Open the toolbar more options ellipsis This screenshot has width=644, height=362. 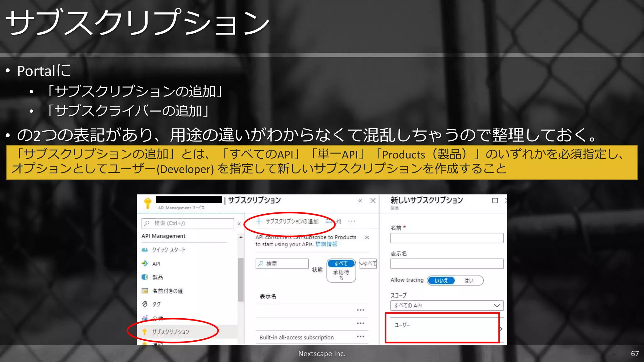(x=352, y=221)
